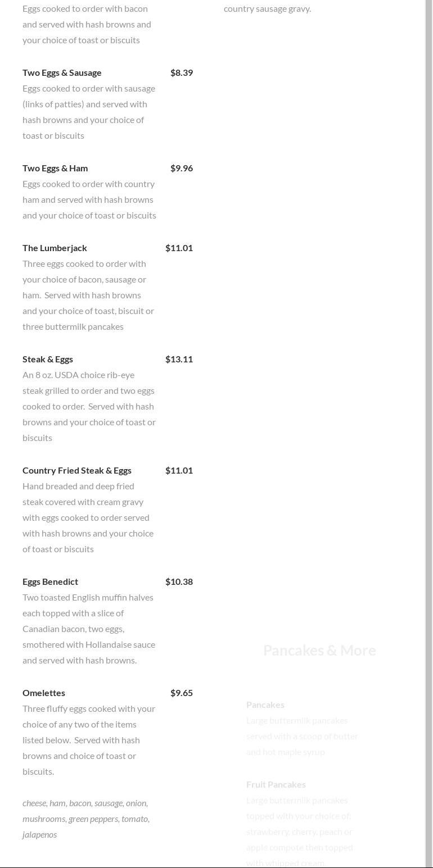Click the Pancakes & More section heading
Screen dimensions: 433x868
pos(319,650)
